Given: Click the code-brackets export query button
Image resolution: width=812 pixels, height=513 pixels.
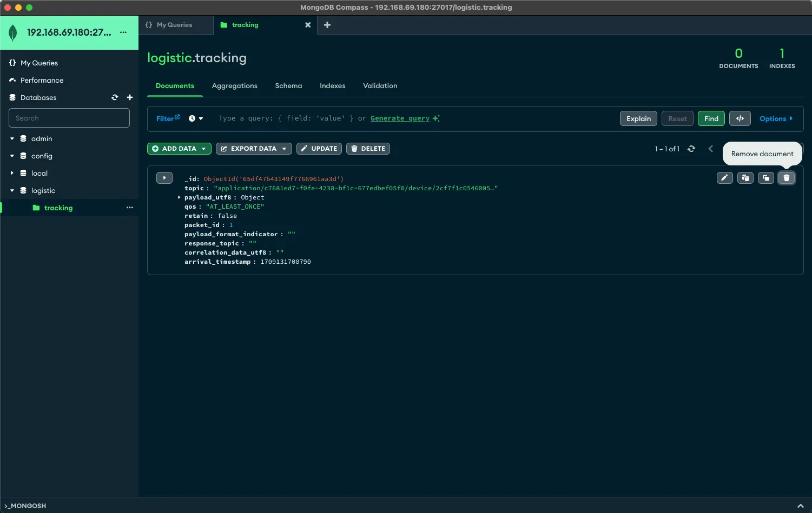Looking at the screenshot, I should [740, 118].
